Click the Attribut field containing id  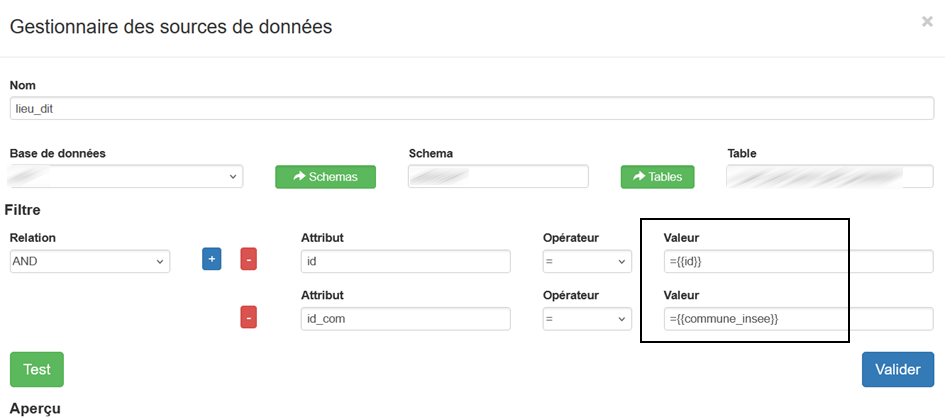(405, 261)
